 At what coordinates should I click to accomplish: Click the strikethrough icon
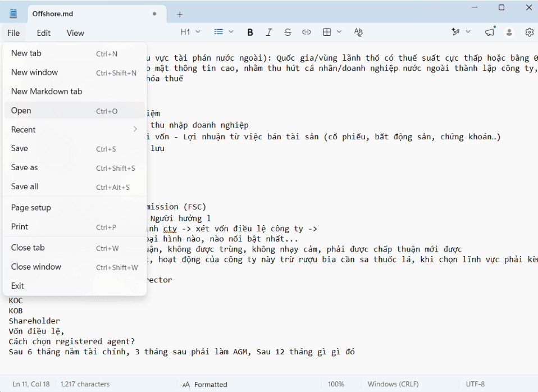tap(288, 32)
